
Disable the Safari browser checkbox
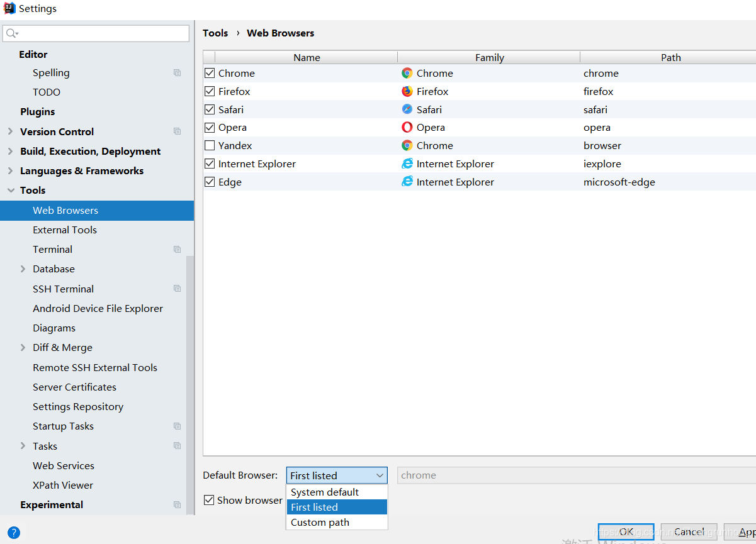(x=210, y=109)
